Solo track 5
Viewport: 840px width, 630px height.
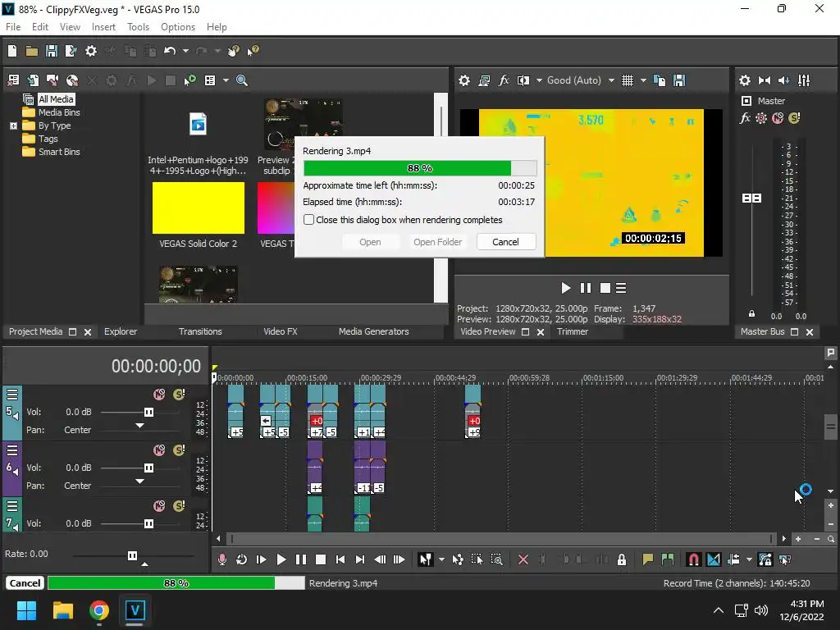(x=179, y=395)
